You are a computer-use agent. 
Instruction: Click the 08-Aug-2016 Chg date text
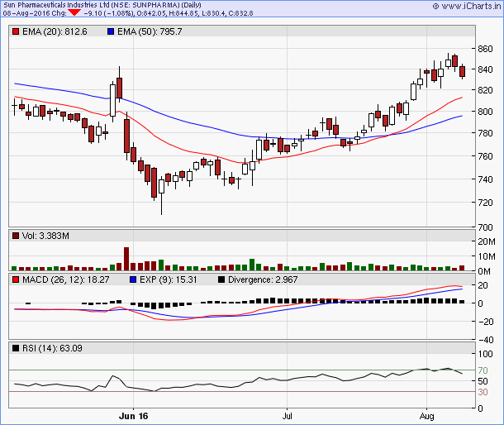click(35, 13)
